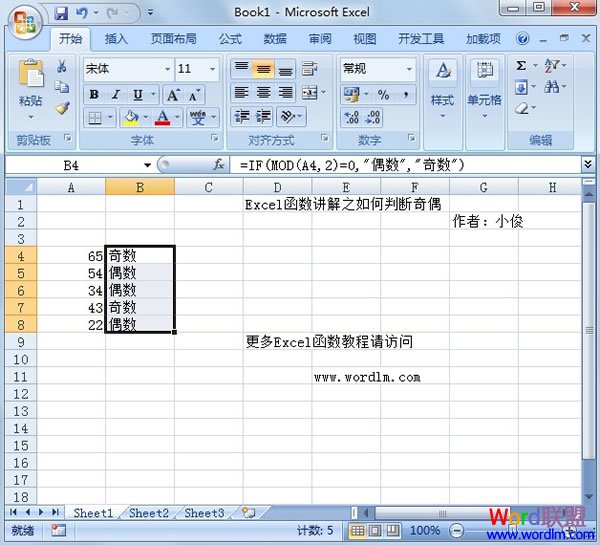
Task: Switch to the Sheet2 tab
Action: coord(149,513)
